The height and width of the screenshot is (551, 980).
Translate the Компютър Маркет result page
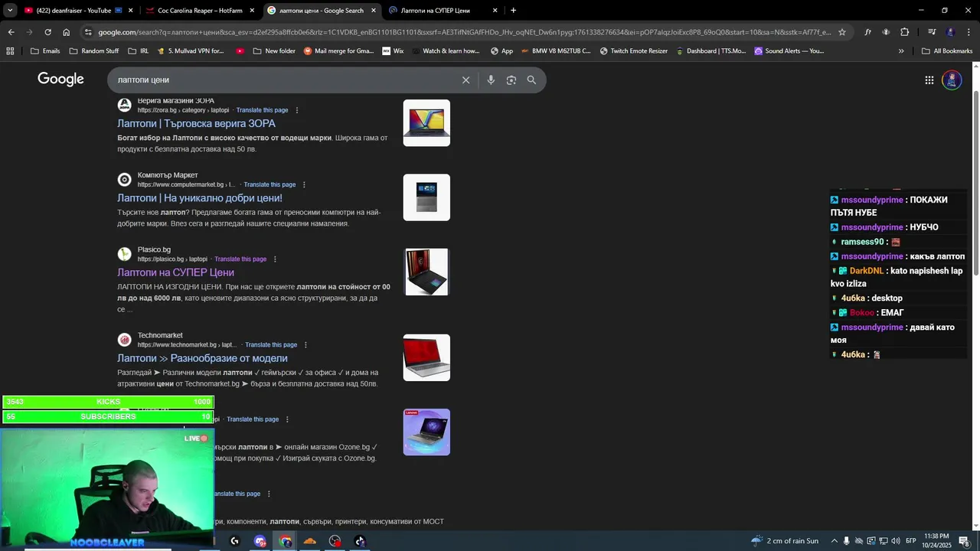269,184
